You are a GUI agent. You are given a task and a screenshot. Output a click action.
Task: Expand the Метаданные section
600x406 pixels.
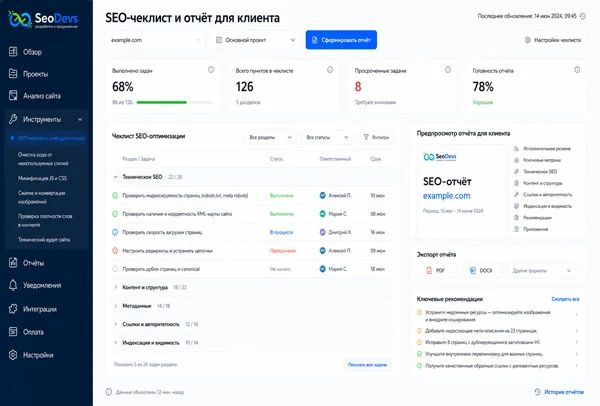tap(115, 305)
